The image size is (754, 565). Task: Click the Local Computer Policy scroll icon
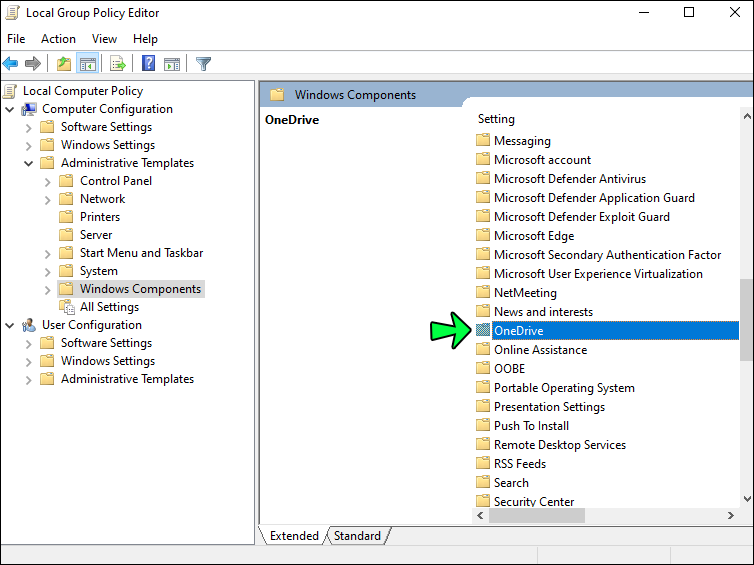point(10,91)
